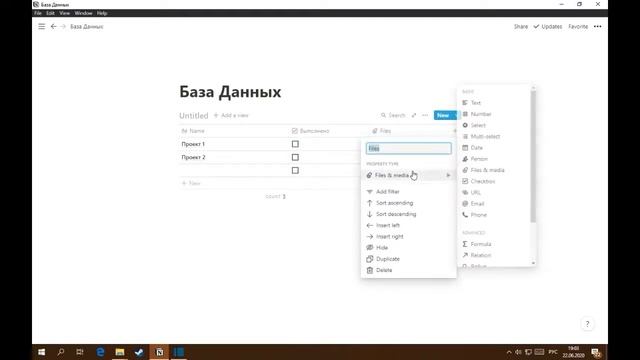The image size is (640, 360).
Task: Click the База Данных breadcrumb
Action: pos(87,27)
